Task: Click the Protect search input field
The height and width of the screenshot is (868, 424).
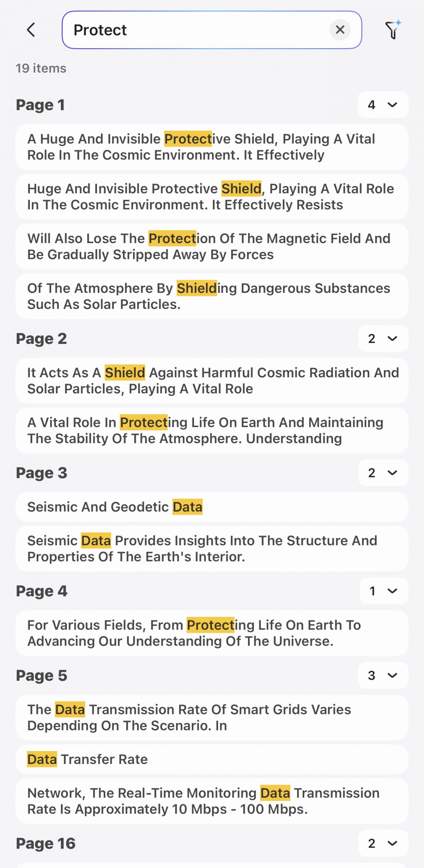Action: tap(197, 30)
